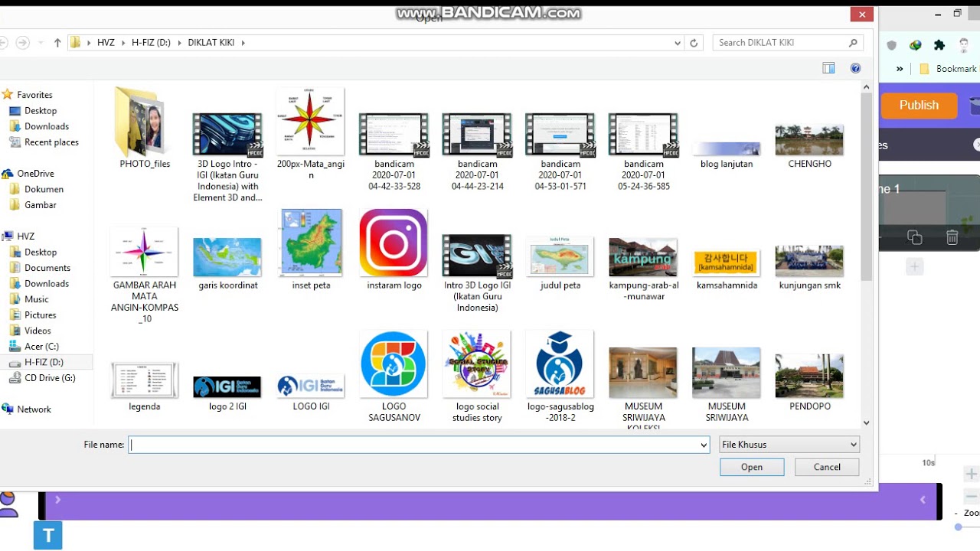Select the judul peta image

[560, 258]
